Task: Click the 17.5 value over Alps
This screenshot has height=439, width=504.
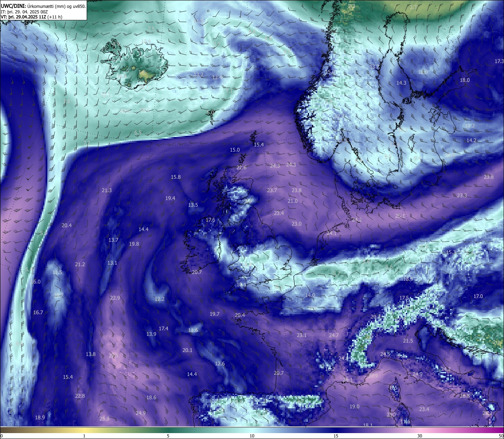Action: click(x=404, y=298)
